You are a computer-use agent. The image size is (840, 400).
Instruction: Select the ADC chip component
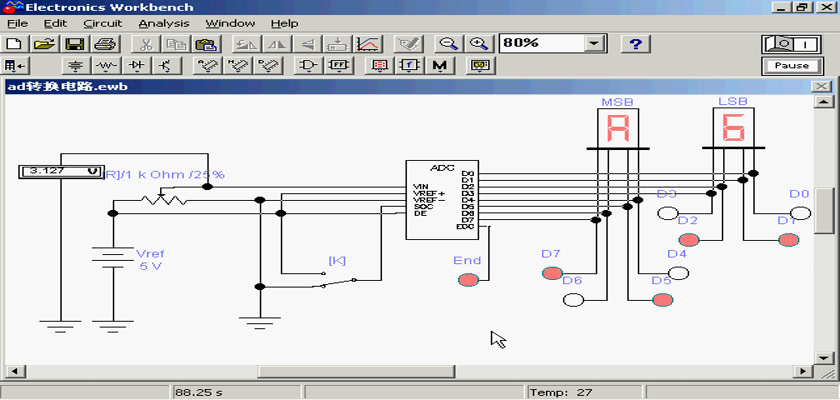442,200
